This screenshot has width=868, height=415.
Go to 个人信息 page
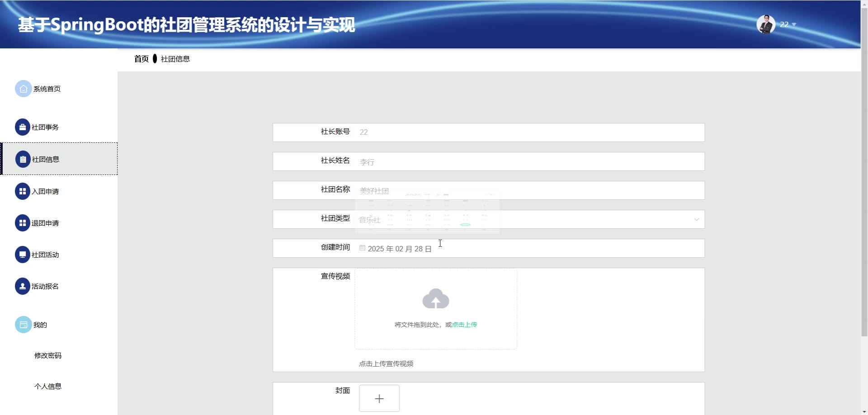click(48, 386)
